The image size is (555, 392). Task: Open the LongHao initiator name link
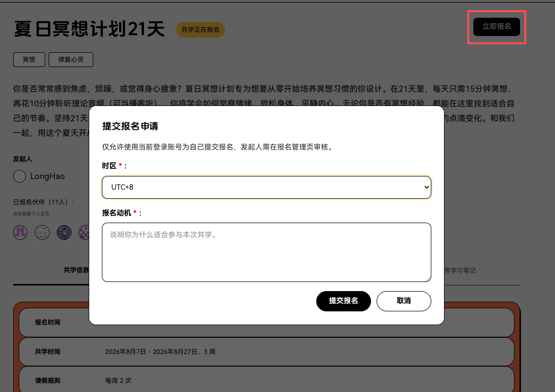tap(48, 176)
